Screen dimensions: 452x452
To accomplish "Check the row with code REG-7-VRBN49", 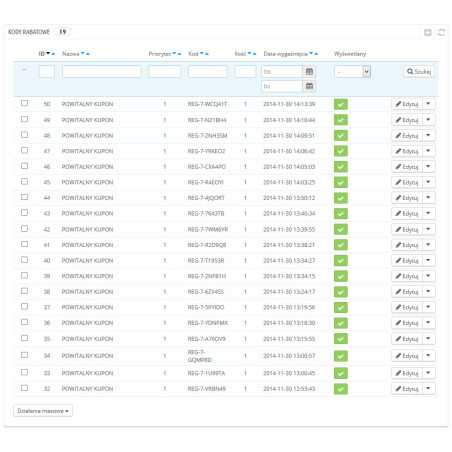I will click(x=24, y=388).
